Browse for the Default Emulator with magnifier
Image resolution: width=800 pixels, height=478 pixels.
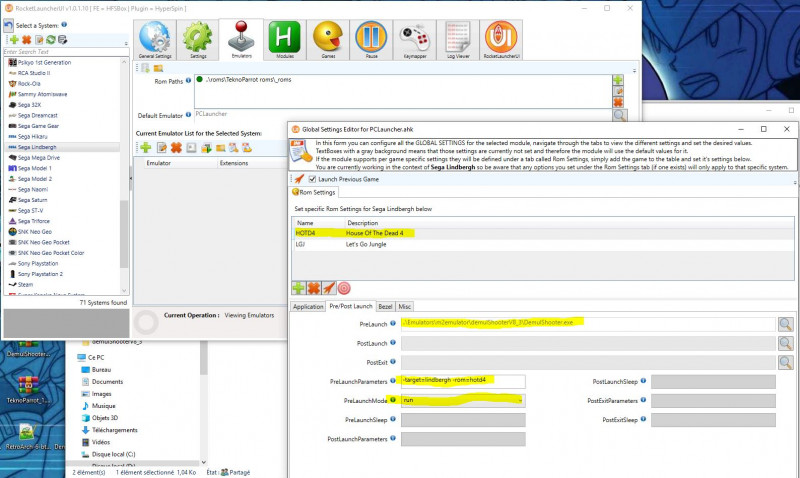click(x=620, y=116)
